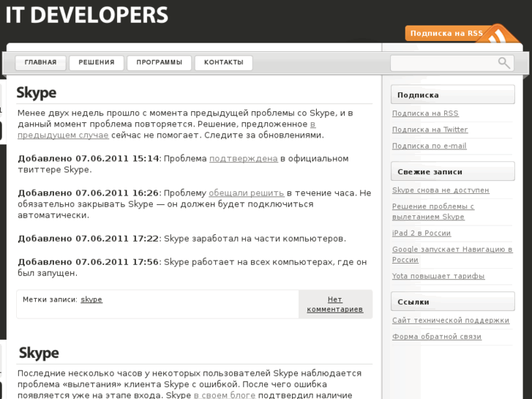Click the 'Добавлено 07.06.2011 16:26' text
This screenshot has width=532, height=399.
(x=89, y=193)
